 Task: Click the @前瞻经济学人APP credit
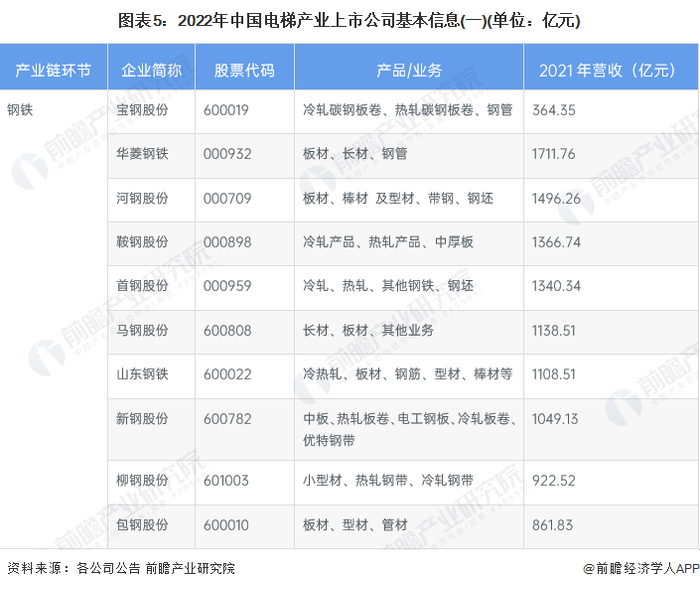tap(641, 568)
